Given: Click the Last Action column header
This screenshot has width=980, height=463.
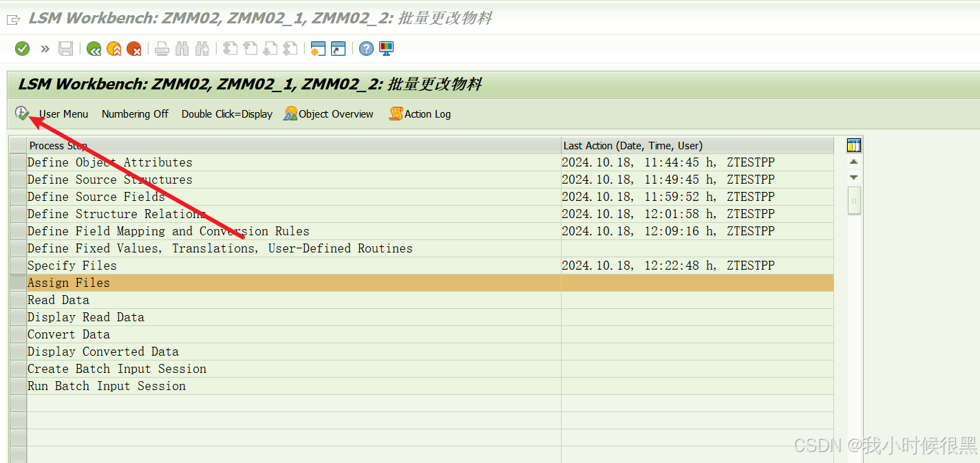Looking at the screenshot, I should click(697, 146).
